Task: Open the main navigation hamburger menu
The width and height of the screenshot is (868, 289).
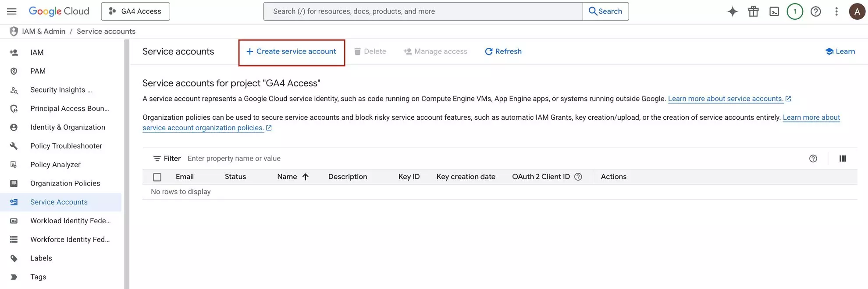Action: (x=12, y=11)
